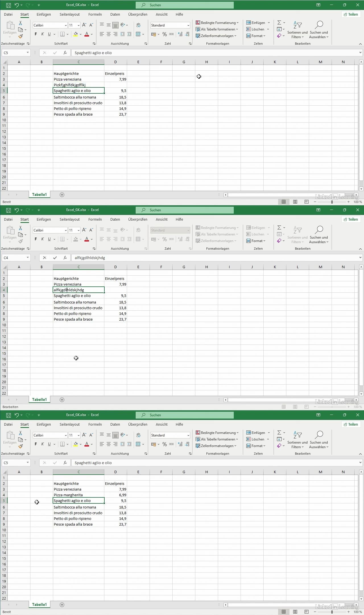Click AutoSum in the window containing Pizkfjghlfdkjgdflkj
The width and height of the screenshot is (364, 615).
(279, 23)
